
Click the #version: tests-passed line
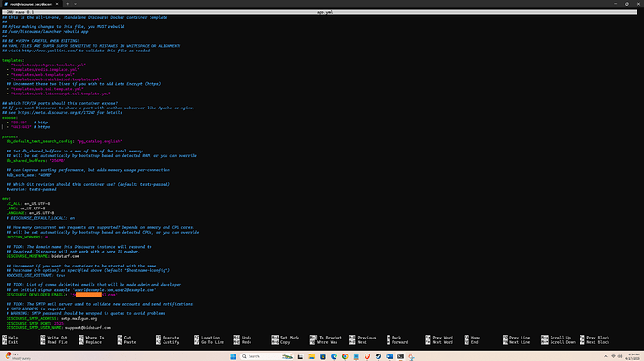click(x=32, y=189)
